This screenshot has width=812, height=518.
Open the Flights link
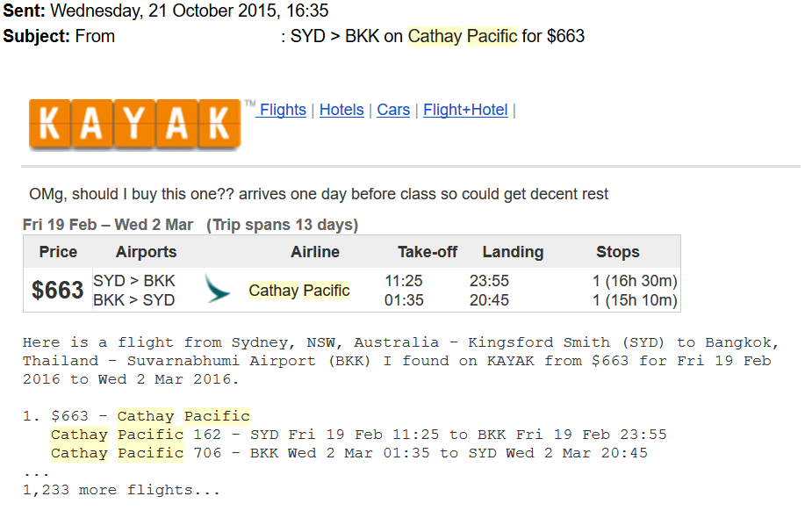pos(283,110)
